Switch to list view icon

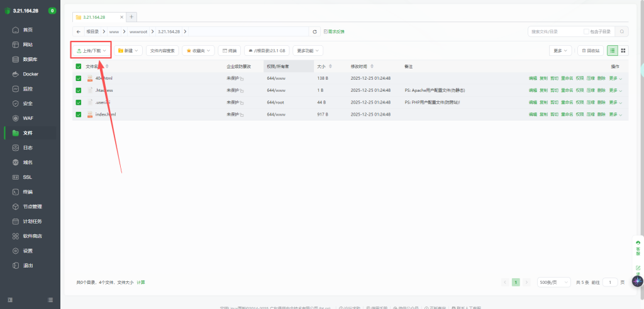(613, 50)
